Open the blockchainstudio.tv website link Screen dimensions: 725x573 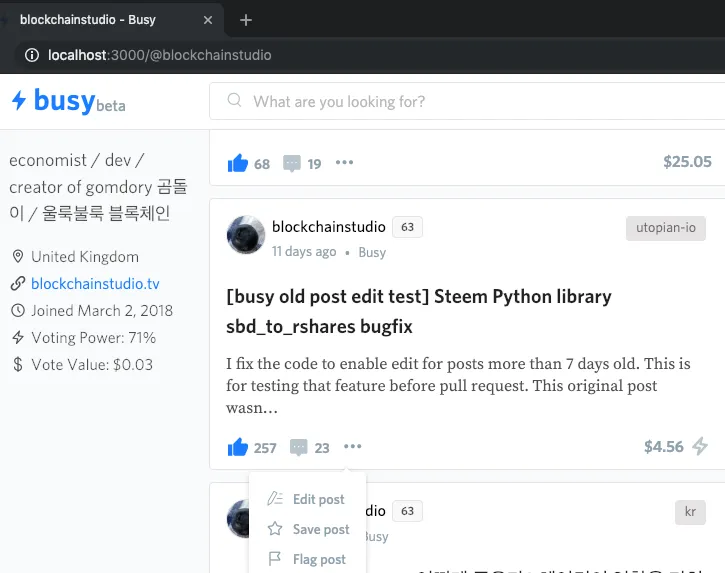(x=95, y=283)
